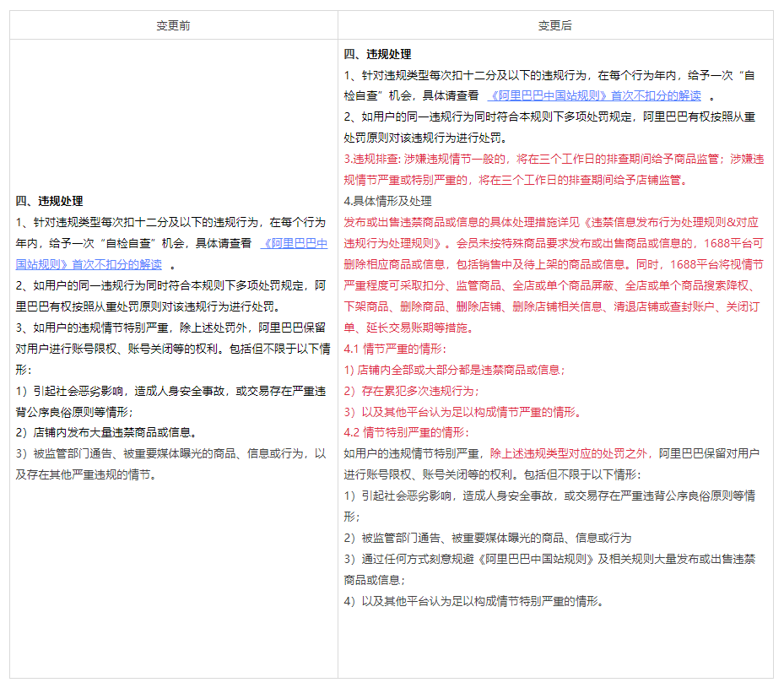Click the 变更后 column header
Viewport: 784px width, 688px height.
coord(554,25)
